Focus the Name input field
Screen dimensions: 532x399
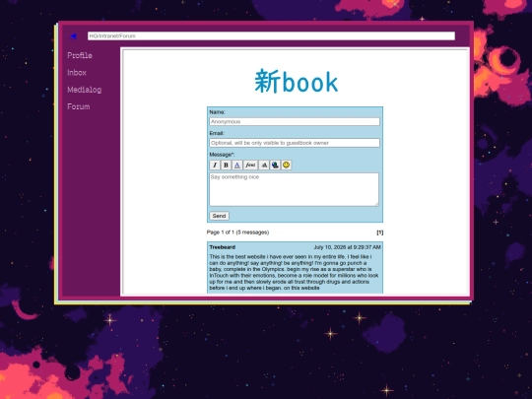point(295,121)
